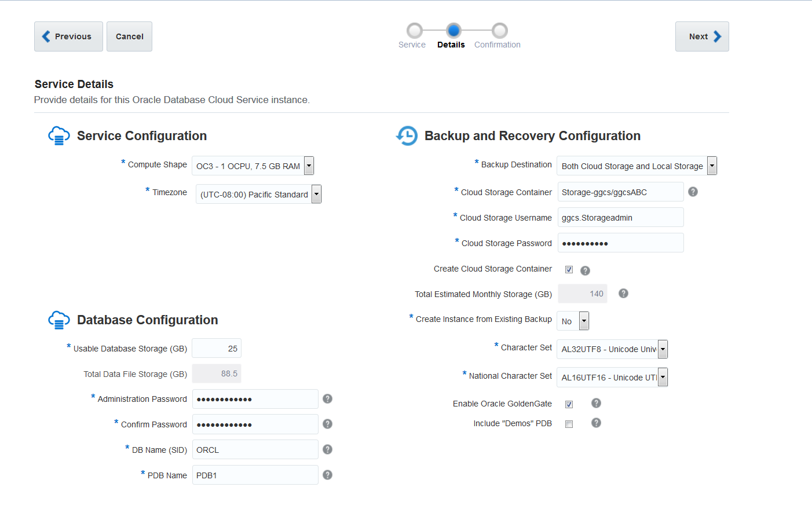The image size is (812, 531).
Task: Enable the Include "Demos" PDB option
Action: (x=569, y=423)
